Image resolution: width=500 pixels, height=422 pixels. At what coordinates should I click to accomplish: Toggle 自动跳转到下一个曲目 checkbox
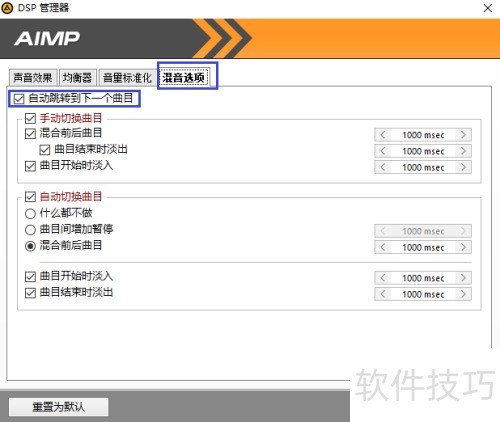click(19, 99)
